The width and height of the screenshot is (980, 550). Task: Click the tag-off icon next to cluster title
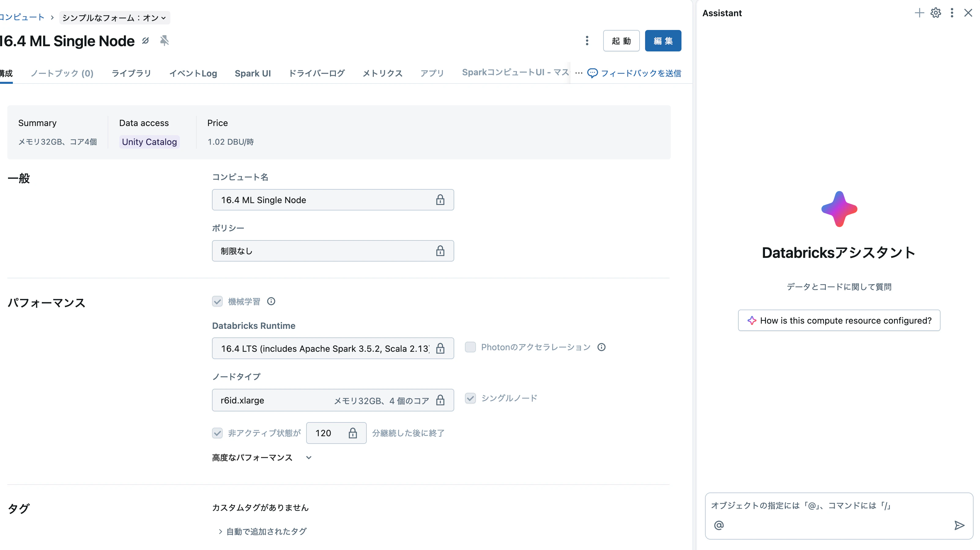(x=145, y=41)
